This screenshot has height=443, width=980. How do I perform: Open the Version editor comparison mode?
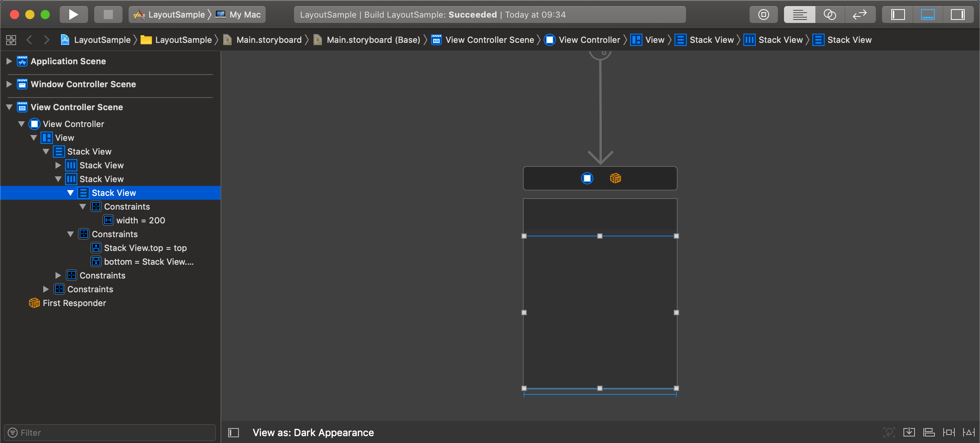860,14
